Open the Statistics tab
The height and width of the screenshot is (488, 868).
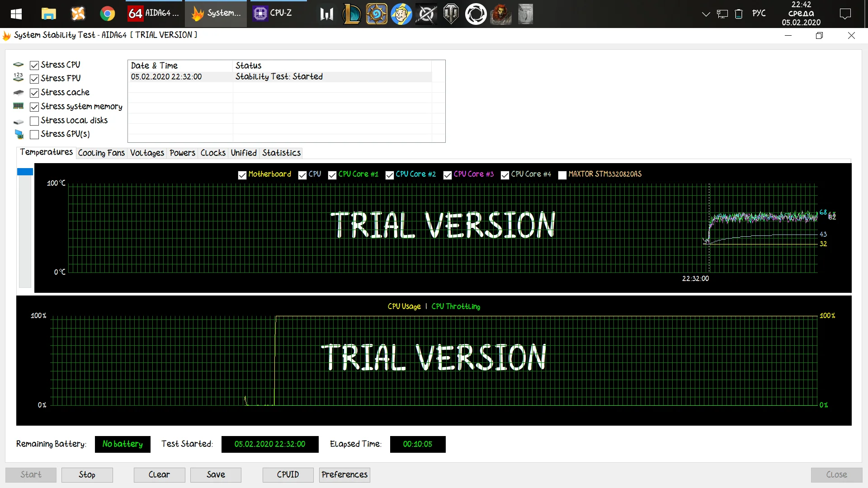coord(281,153)
